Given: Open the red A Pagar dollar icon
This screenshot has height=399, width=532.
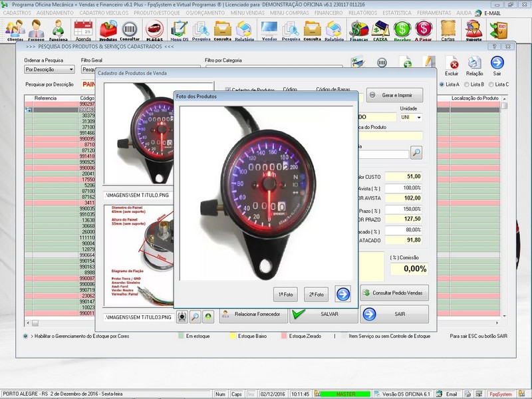Looking at the screenshot, I should (x=424, y=30).
